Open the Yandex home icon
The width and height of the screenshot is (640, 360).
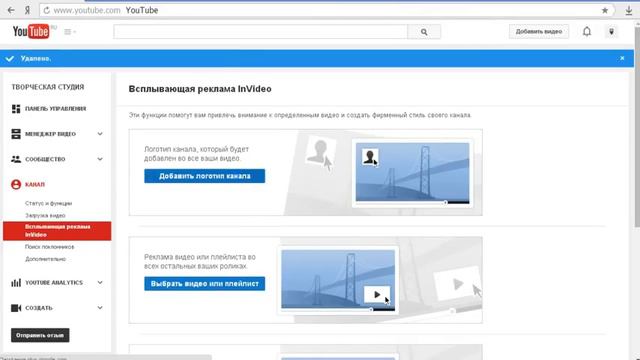click(27, 10)
